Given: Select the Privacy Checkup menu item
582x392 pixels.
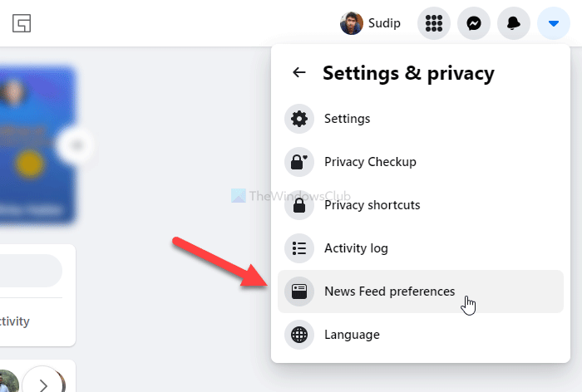Looking at the screenshot, I should (x=370, y=162).
